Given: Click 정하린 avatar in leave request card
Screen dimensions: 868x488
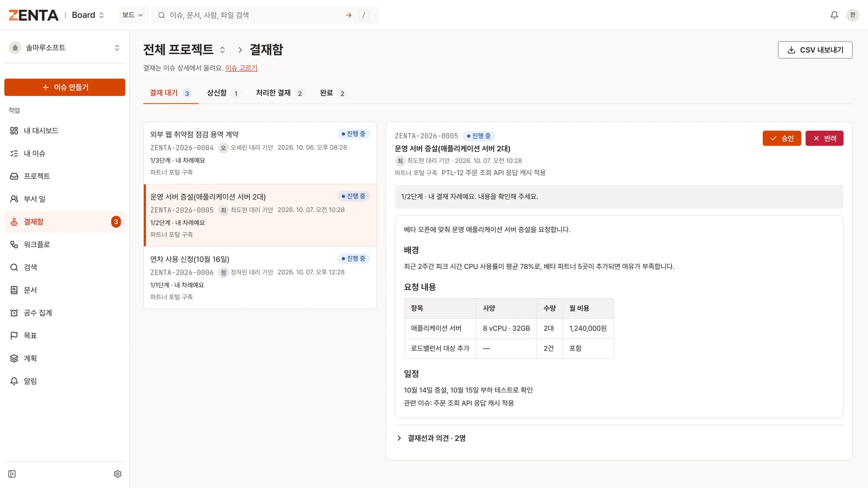Looking at the screenshot, I should coord(223,273).
